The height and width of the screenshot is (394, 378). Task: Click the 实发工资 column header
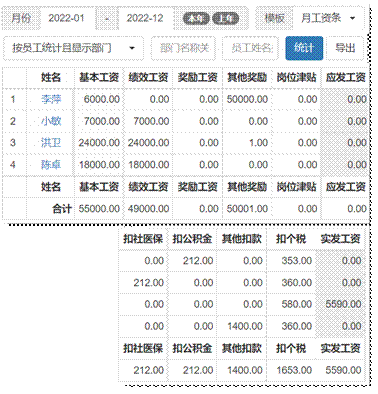(x=340, y=239)
